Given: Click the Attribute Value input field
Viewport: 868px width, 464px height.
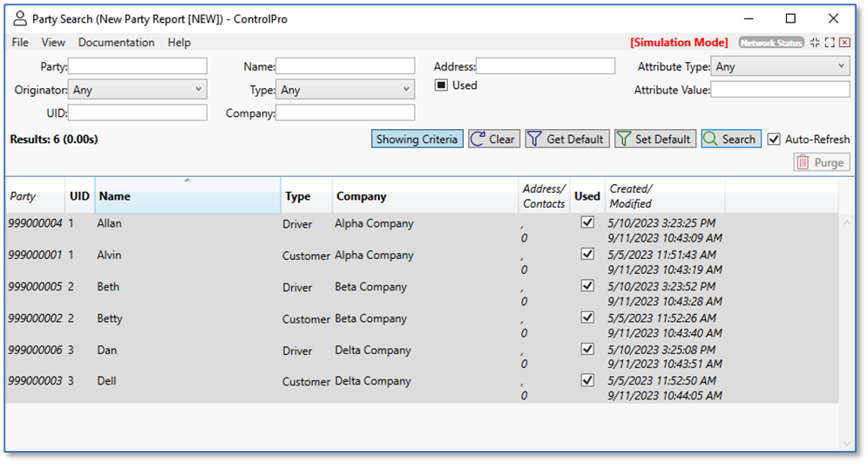Looking at the screenshot, I should click(x=780, y=90).
